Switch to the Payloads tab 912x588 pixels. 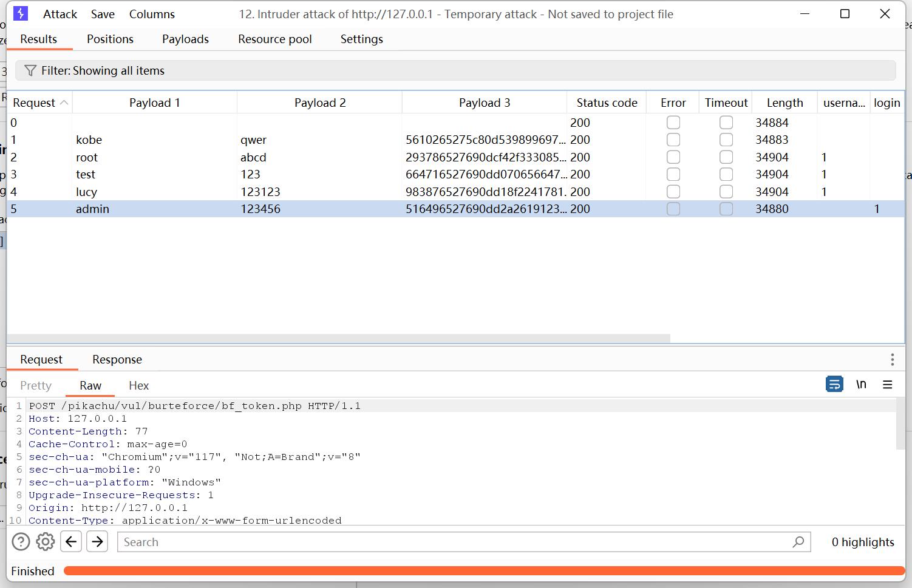tap(185, 39)
